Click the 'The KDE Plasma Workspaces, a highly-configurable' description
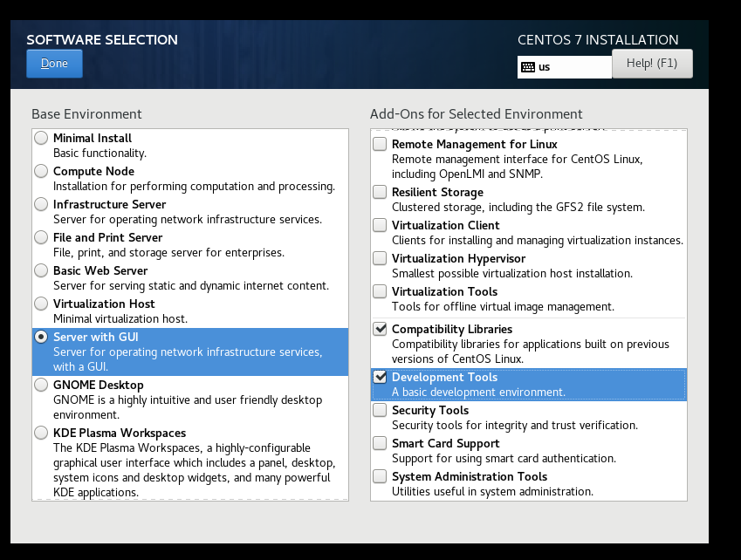This screenshot has height=560, width=741. [x=195, y=470]
